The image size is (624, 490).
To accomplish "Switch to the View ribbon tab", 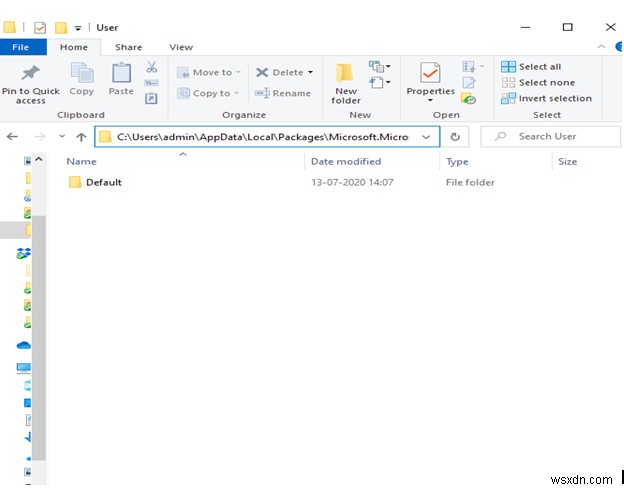I will (181, 47).
